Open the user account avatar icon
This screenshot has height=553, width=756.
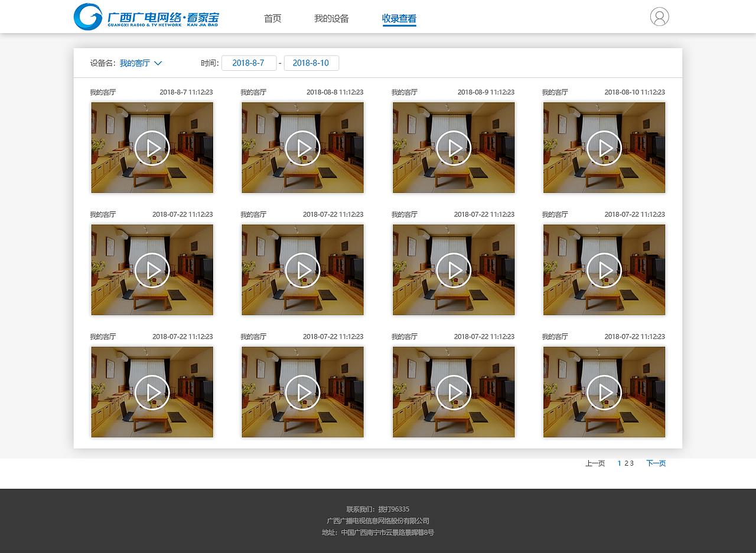[659, 17]
